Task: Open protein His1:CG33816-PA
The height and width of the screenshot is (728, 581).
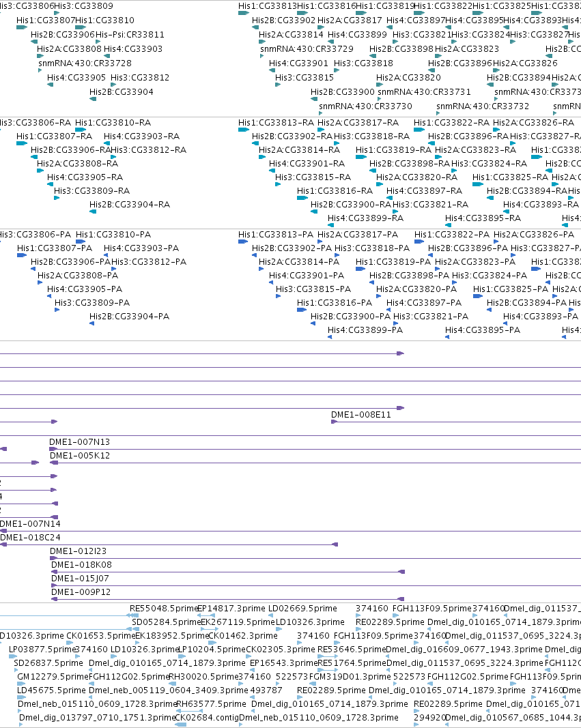Action: [335, 303]
